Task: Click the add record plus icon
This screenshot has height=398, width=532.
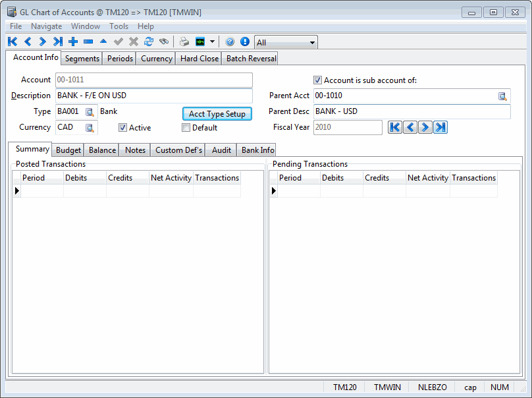Action: click(73, 42)
